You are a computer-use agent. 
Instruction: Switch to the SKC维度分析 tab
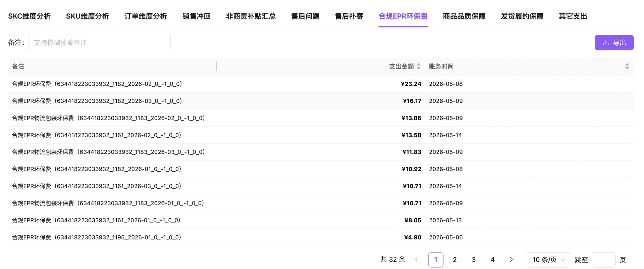click(30, 16)
